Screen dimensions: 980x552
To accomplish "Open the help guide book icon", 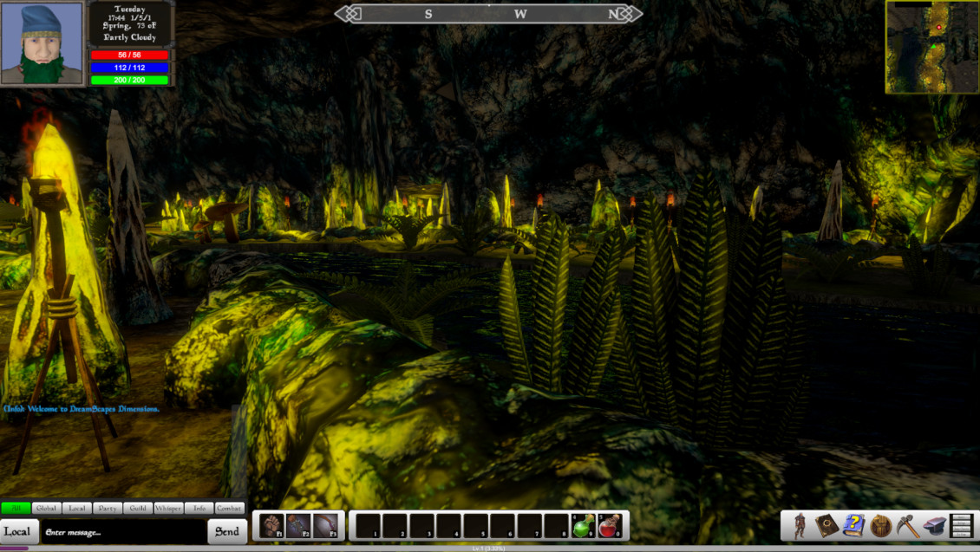I will (853, 526).
